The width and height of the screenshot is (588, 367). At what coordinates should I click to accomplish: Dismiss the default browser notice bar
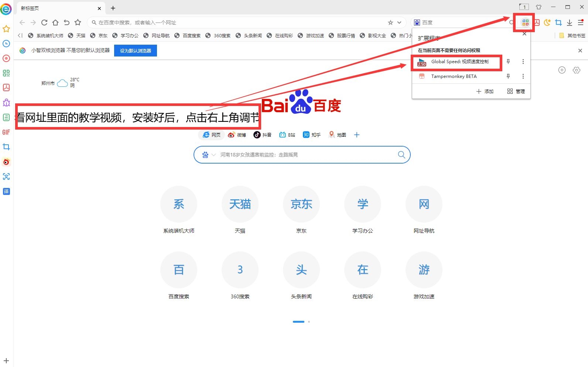[x=580, y=51]
